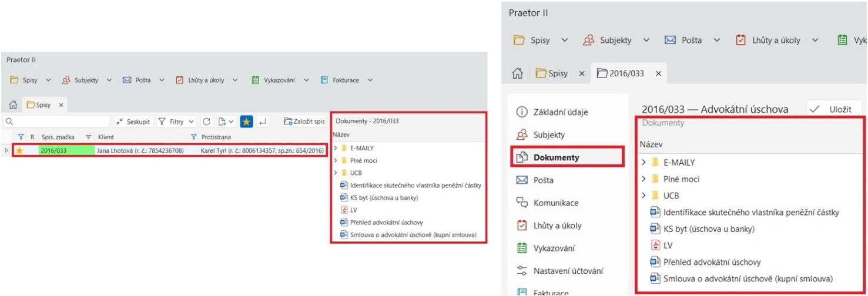Open the Fakturace menu

coord(347,80)
